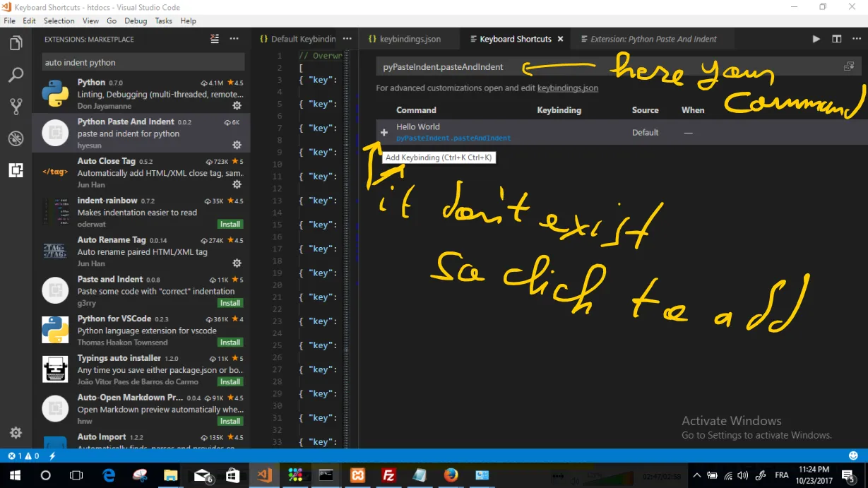This screenshot has height=488, width=868.
Task: Open the File menu
Action: 10,21
